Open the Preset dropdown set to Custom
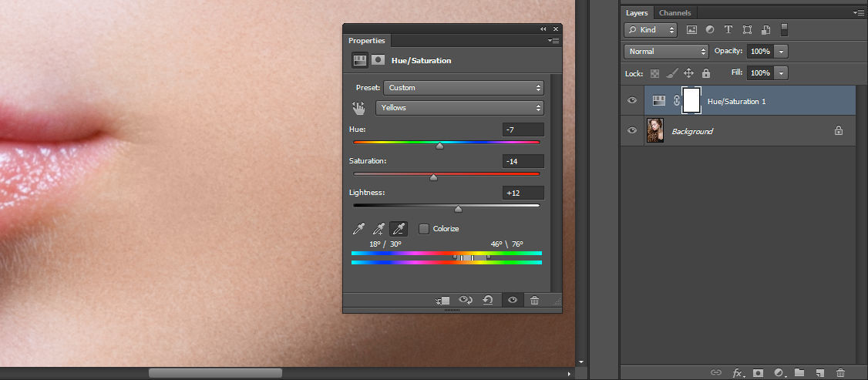The width and height of the screenshot is (868, 380). 463,88
